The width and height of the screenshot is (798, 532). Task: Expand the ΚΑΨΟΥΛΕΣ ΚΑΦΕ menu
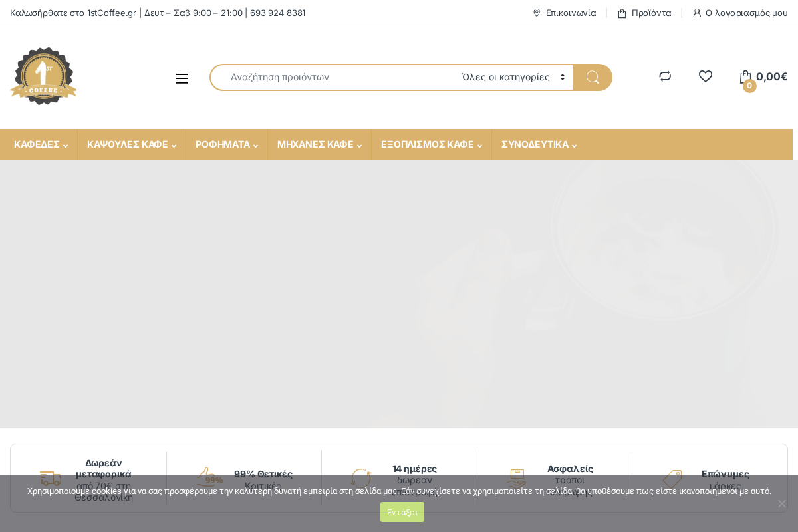click(132, 144)
